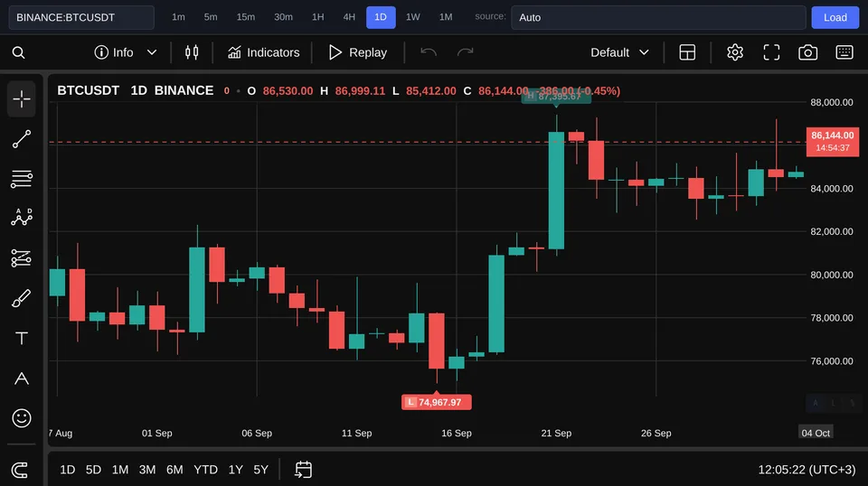Open timezone menu at 12:05:22 (UTC+3)
Screen dimensions: 868x486
point(807,470)
